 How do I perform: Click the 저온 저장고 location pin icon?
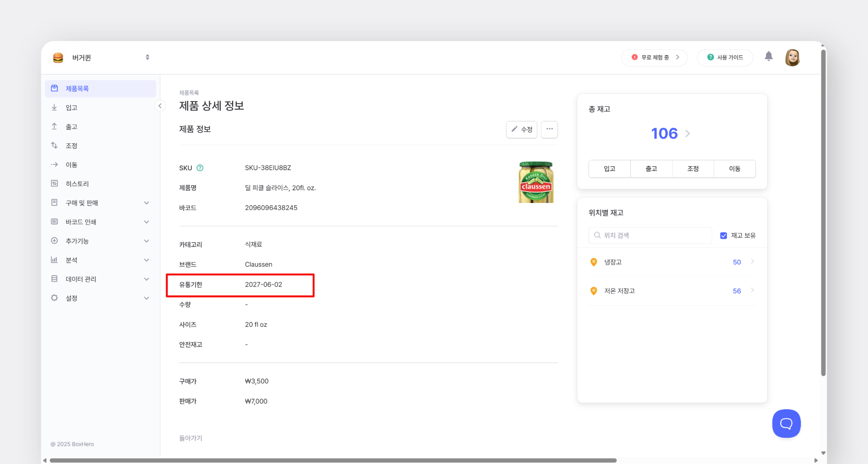click(x=594, y=291)
